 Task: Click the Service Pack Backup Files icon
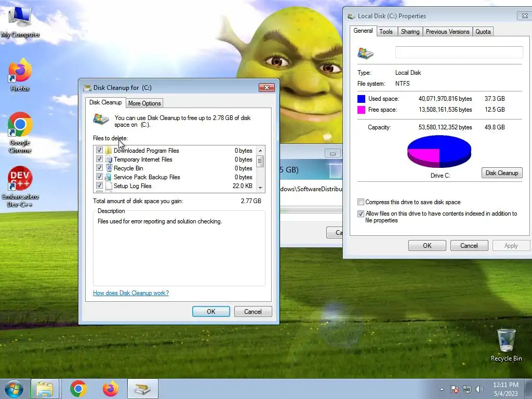coord(109,177)
